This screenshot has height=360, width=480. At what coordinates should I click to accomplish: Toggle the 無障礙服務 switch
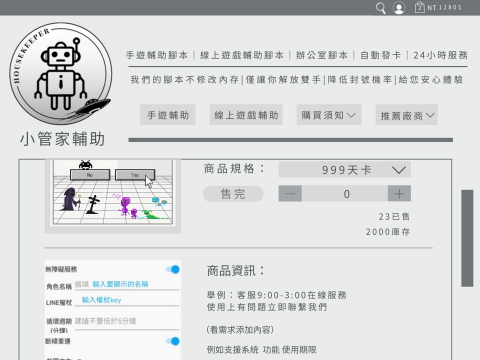(173, 269)
